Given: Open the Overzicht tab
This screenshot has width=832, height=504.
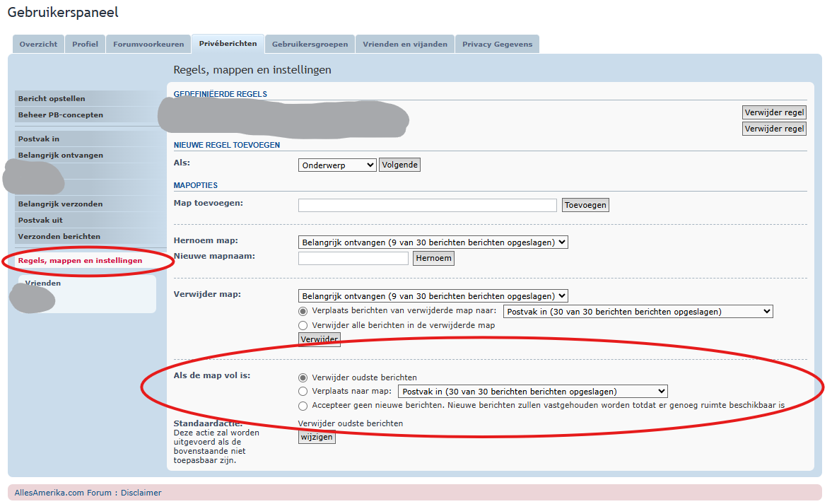Looking at the screenshot, I should [38, 44].
